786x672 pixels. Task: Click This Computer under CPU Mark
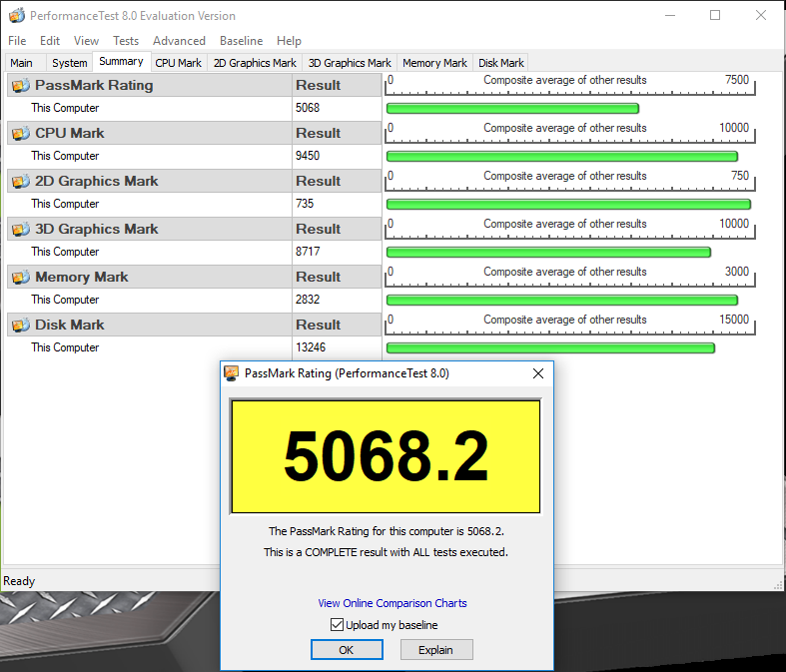(x=65, y=156)
